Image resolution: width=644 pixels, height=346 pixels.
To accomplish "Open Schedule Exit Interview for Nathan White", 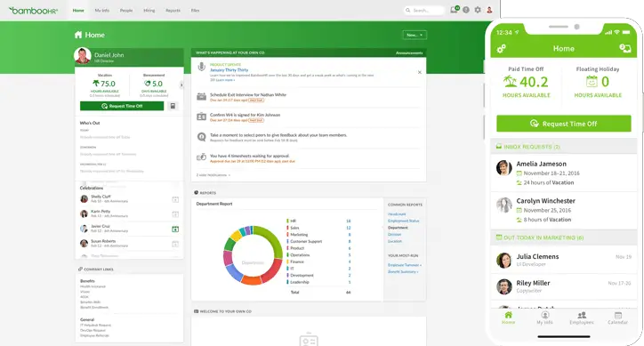I will click(248, 95).
